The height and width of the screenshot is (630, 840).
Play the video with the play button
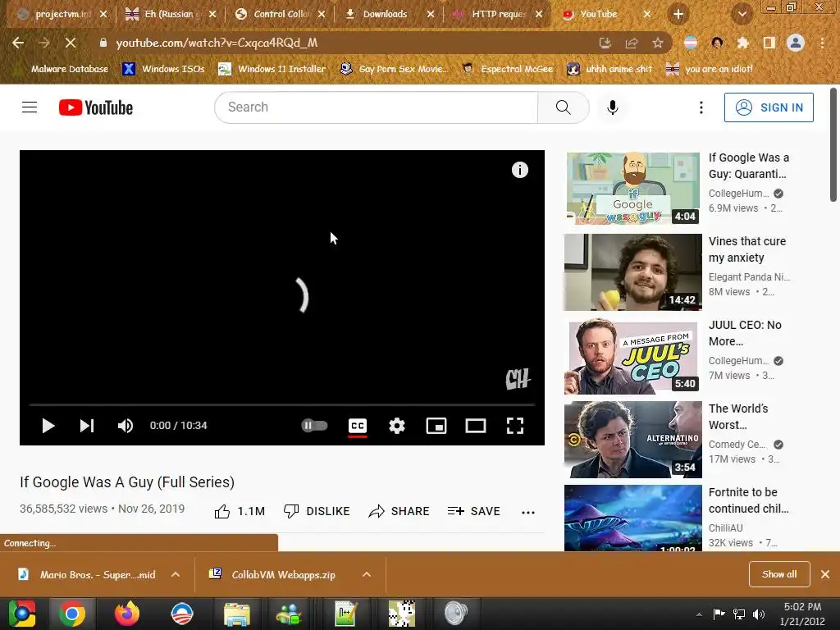click(48, 426)
